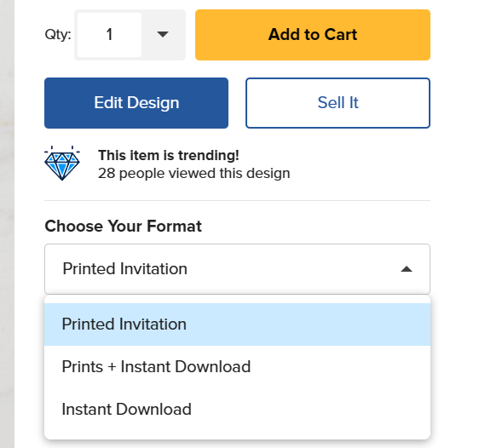This screenshot has height=448, width=485.
Task: Click the This item is trending text
Action: [x=169, y=155]
